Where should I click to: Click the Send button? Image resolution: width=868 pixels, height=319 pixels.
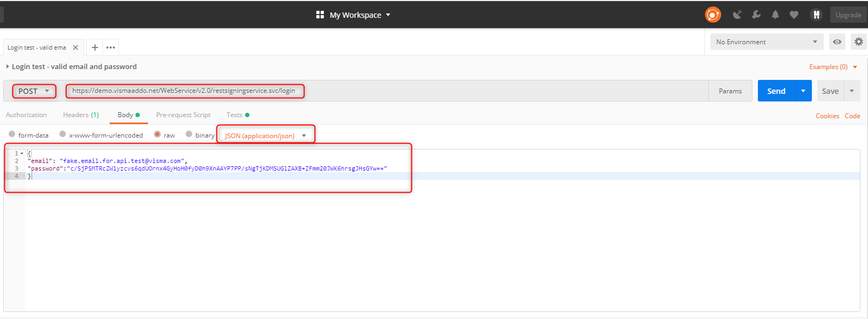(776, 91)
